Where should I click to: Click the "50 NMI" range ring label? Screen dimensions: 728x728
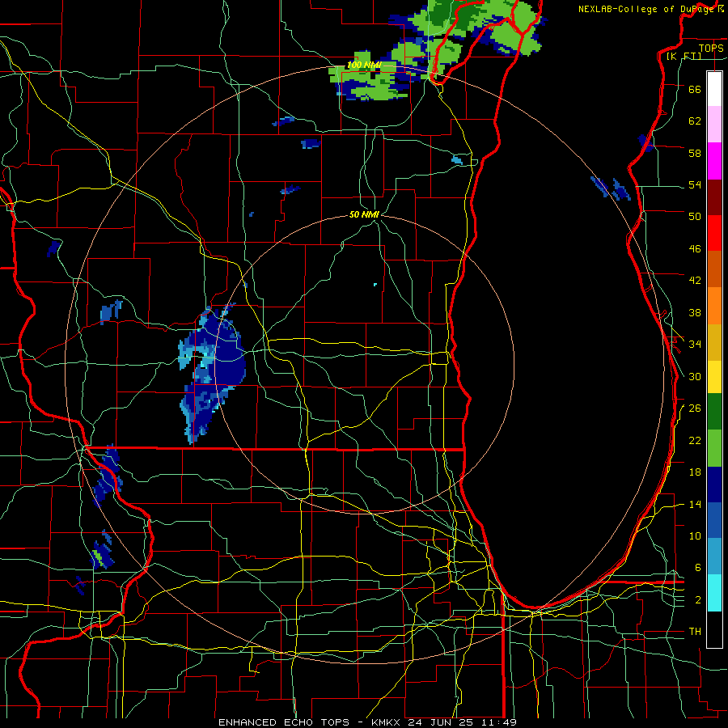coord(364,214)
